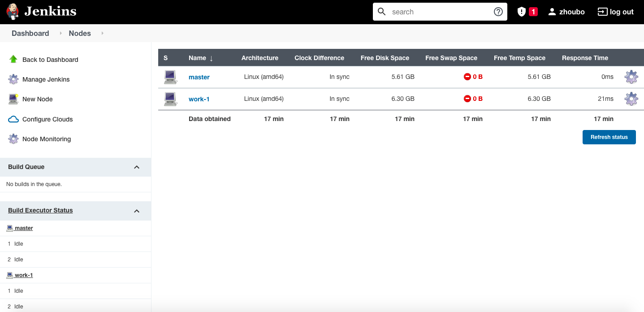This screenshot has width=644, height=312.
Task: Open the work-1 node link in table
Action: 199,99
